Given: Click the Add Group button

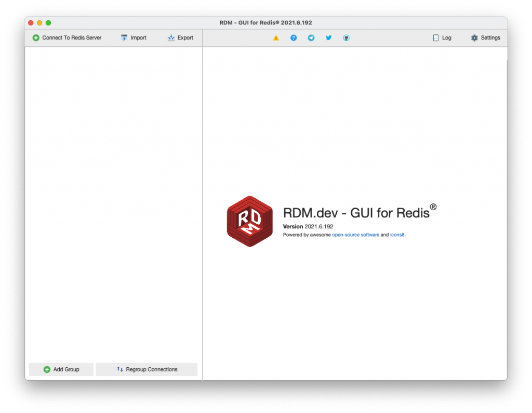Looking at the screenshot, I should (61, 369).
